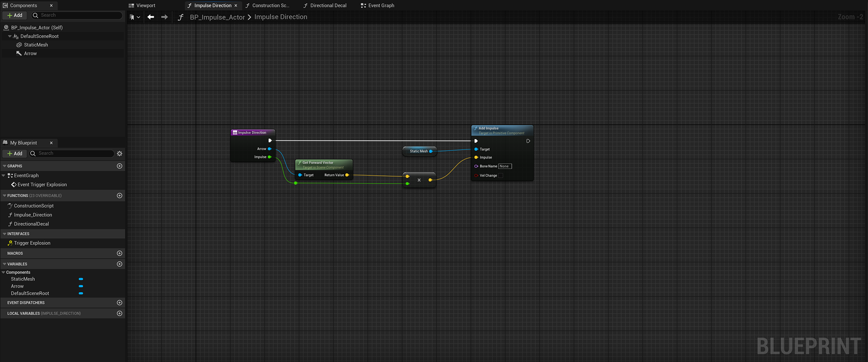Select the Add Impulse node header

coord(502,131)
